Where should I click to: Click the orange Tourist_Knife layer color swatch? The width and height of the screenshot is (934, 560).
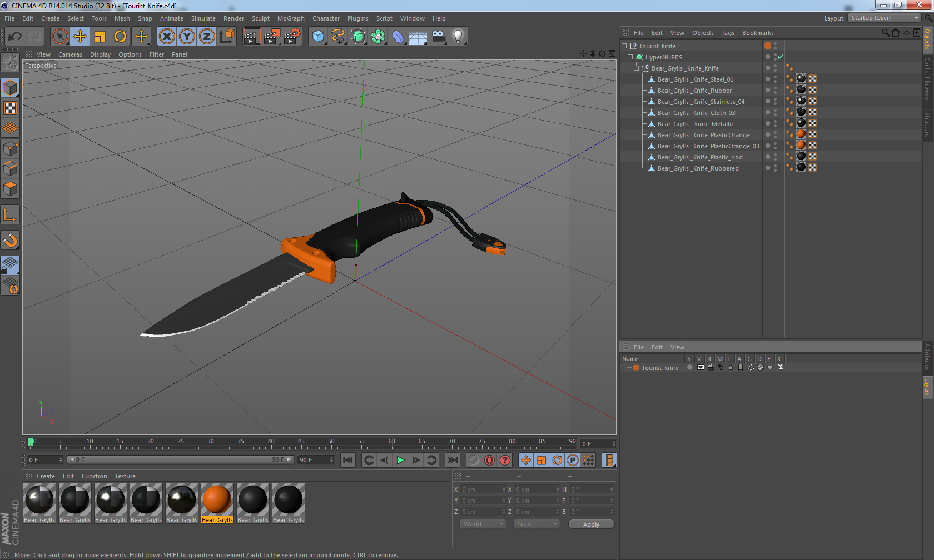[636, 367]
